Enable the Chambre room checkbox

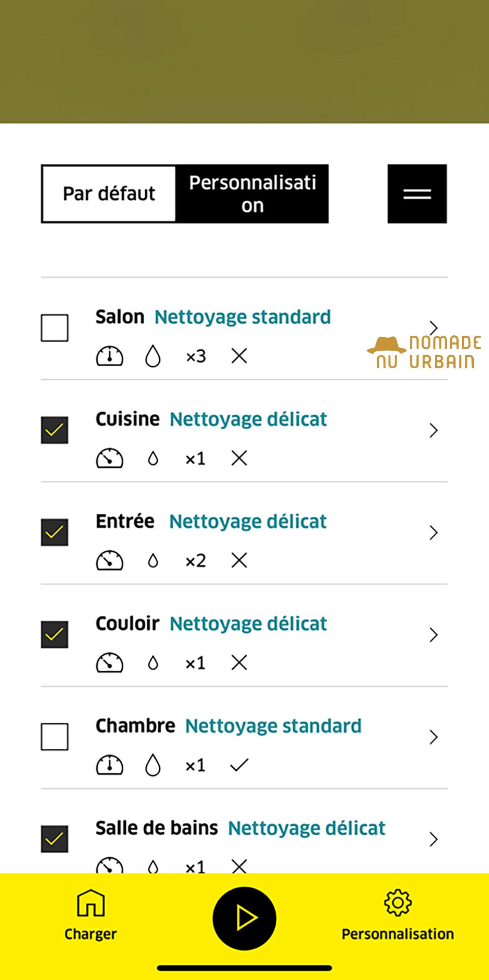pyautogui.click(x=55, y=737)
